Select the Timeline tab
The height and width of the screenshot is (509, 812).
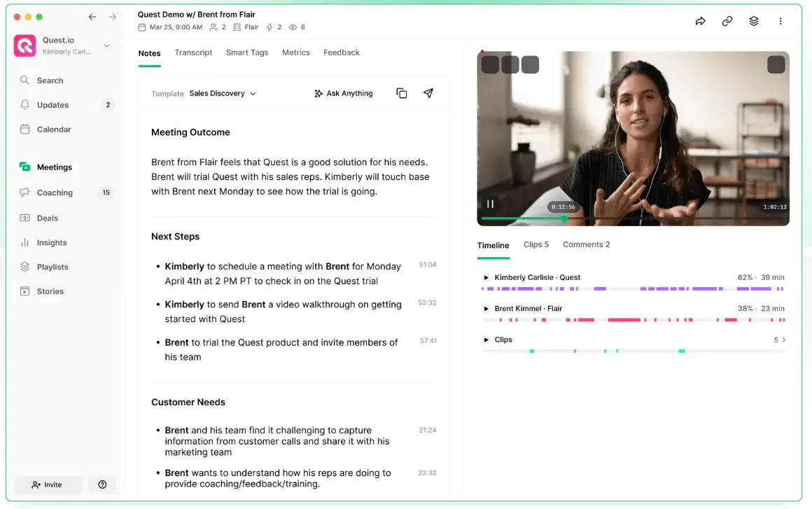point(493,246)
